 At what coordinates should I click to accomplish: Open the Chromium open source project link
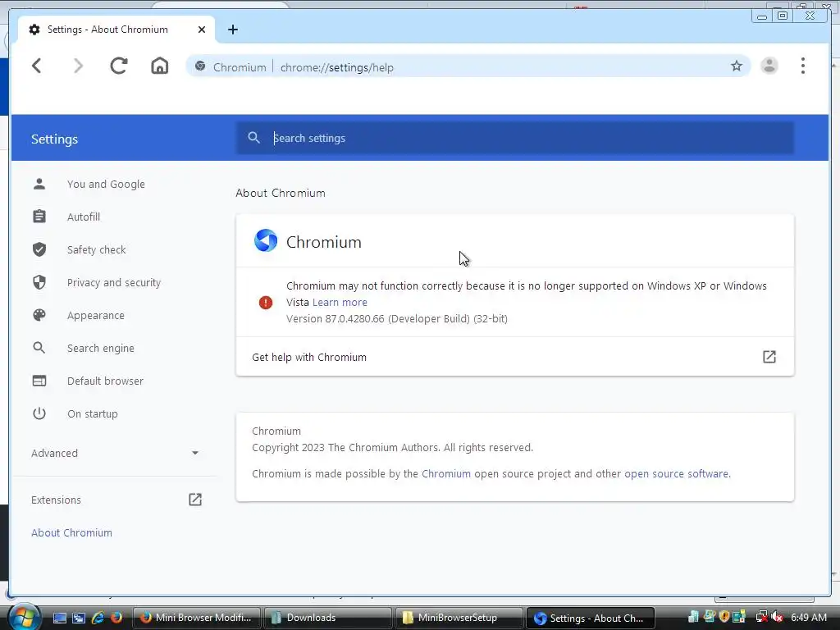click(x=446, y=473)
